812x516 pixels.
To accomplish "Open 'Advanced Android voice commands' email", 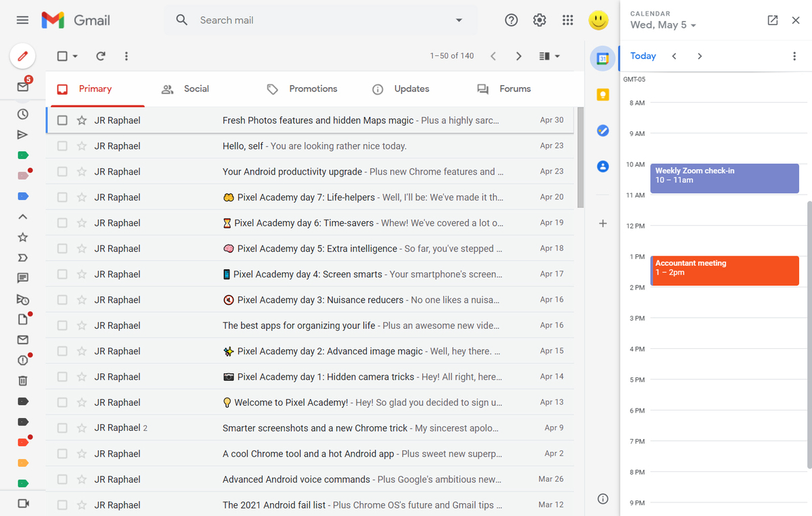I will point(310,479).
